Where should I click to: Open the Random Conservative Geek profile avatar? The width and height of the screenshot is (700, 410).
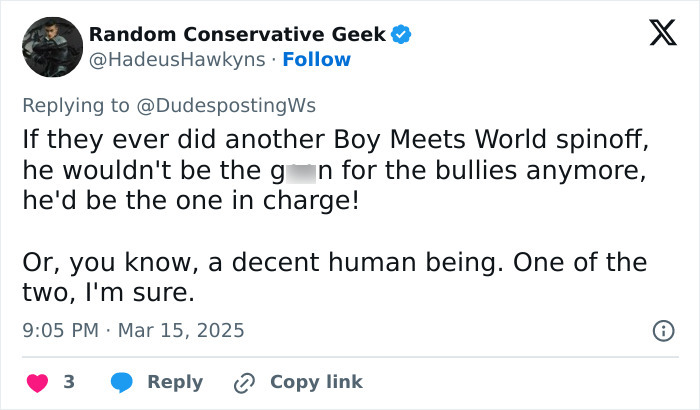tap(51, 47)
